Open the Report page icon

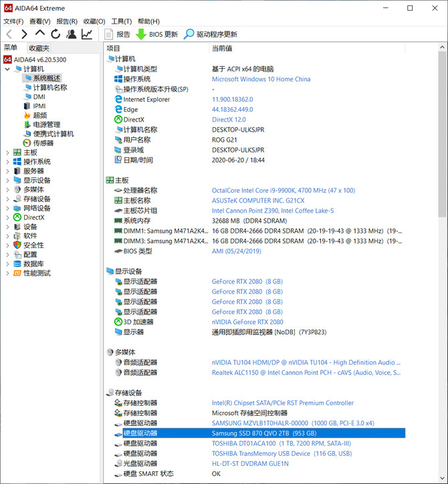(109, 34)
